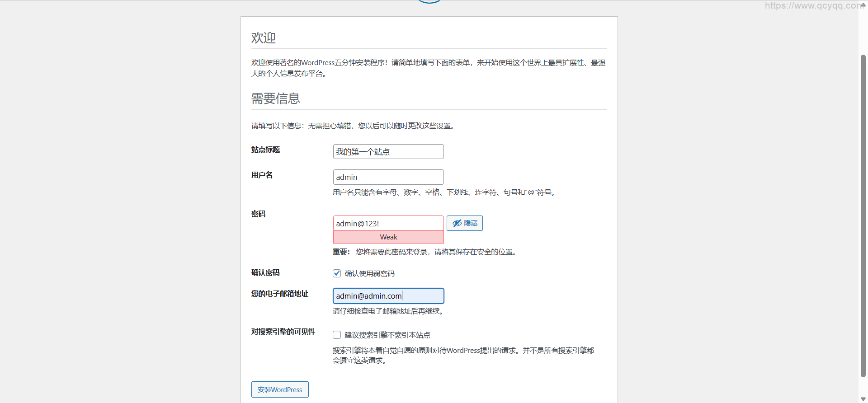
Task: Click the 用户名 field label
Action: pos(262,175)
